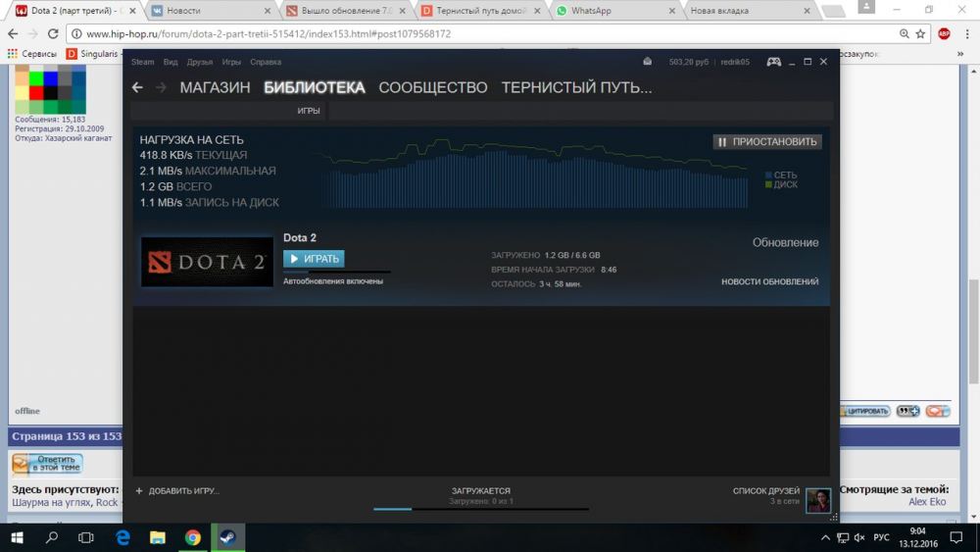Viewport: 980px width, 552px height.
Task: Open Steam inbox notification icon
Action: [x=648, y=61]
